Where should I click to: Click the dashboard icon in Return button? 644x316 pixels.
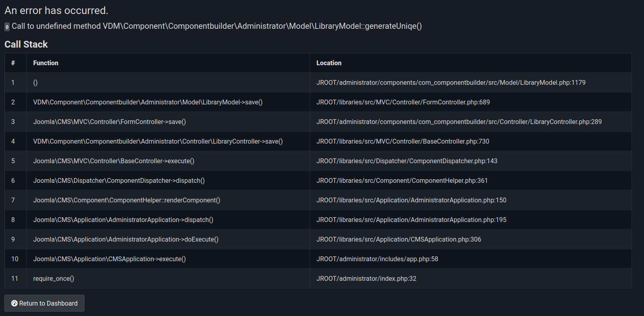[x=14, y=303]
